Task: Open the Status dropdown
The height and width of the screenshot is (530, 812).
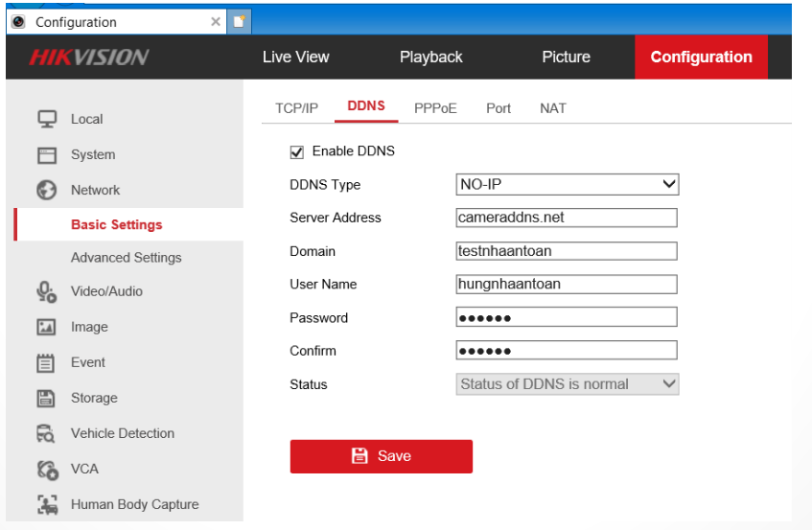Action: (x=567, y=384)
